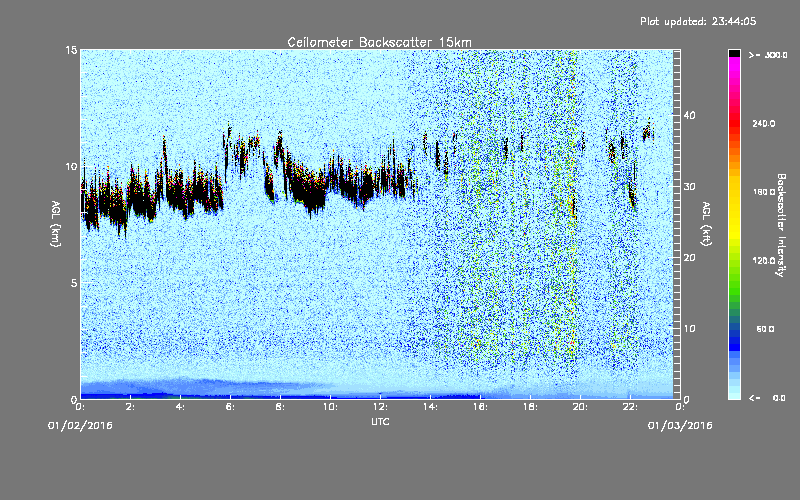800x500 pixels.
Task: Click the "8:" hour tick label
Action: tap(280, 407)
